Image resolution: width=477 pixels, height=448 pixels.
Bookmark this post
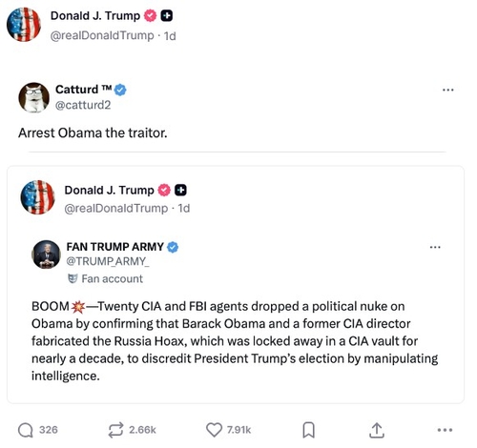tap(308, 430)
